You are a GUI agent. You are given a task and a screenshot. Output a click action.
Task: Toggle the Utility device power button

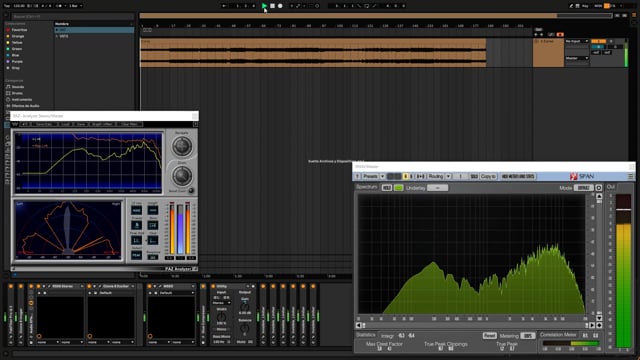[x=213, y=286]
